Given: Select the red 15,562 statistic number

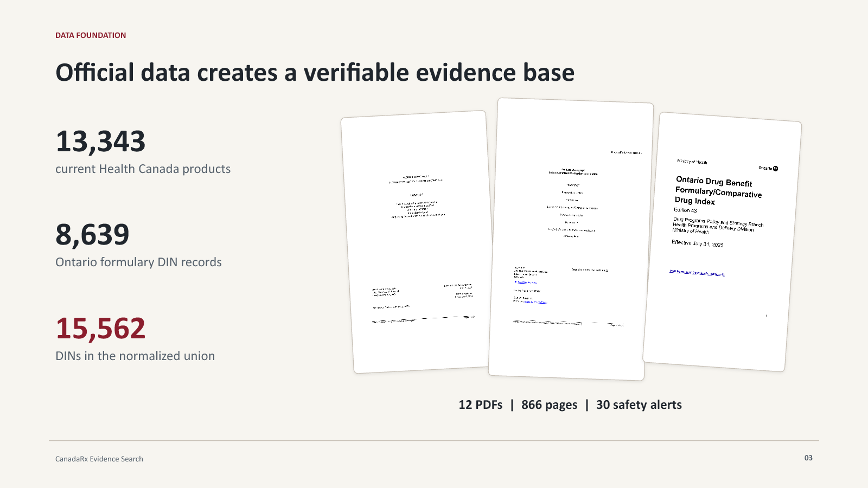Looking at the screenshot, I should 100,329.
